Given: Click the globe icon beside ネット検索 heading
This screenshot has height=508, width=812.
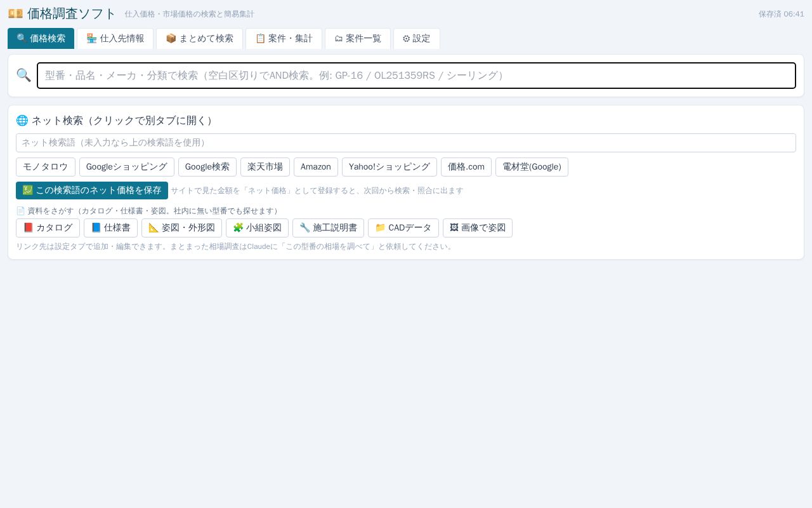Looking at the screenshot, I should pyautogui.click(x=22, y=120).
